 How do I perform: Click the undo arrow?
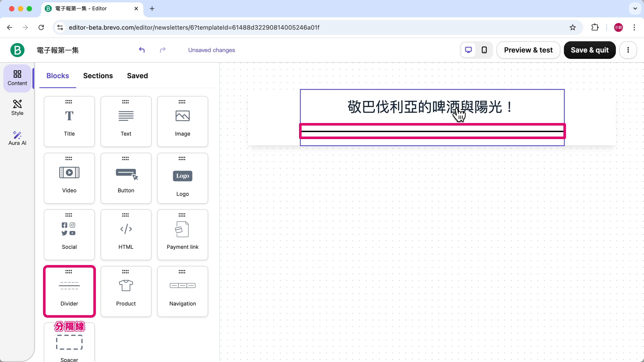[x=142, y=50]
